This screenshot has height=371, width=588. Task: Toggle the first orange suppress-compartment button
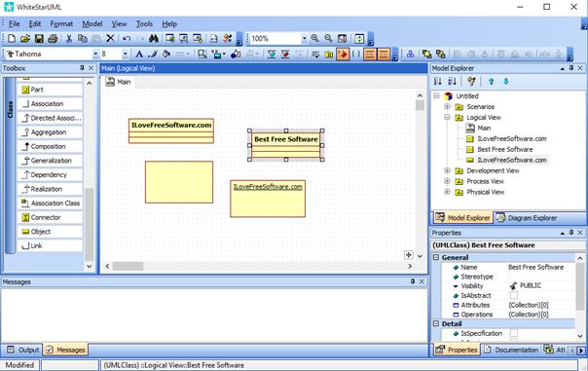370,54
